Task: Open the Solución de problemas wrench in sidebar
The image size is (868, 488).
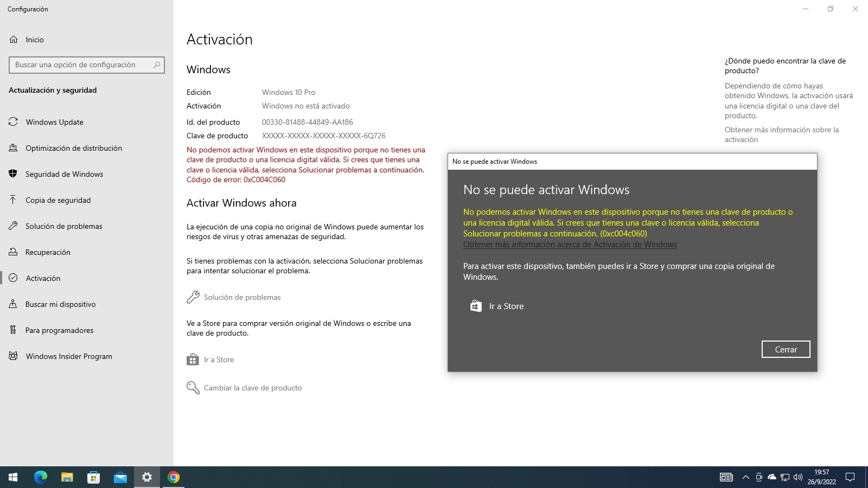Action: tap(13, 226)
